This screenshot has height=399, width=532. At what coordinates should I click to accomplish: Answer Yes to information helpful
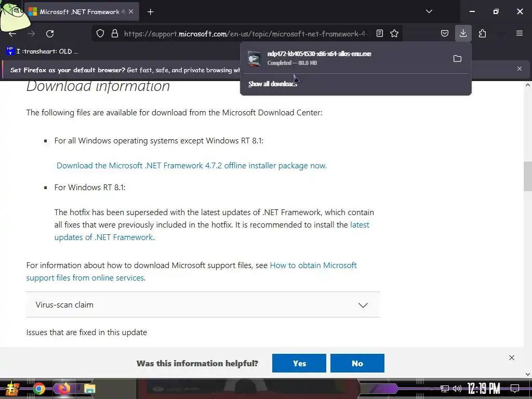[299, 363]
